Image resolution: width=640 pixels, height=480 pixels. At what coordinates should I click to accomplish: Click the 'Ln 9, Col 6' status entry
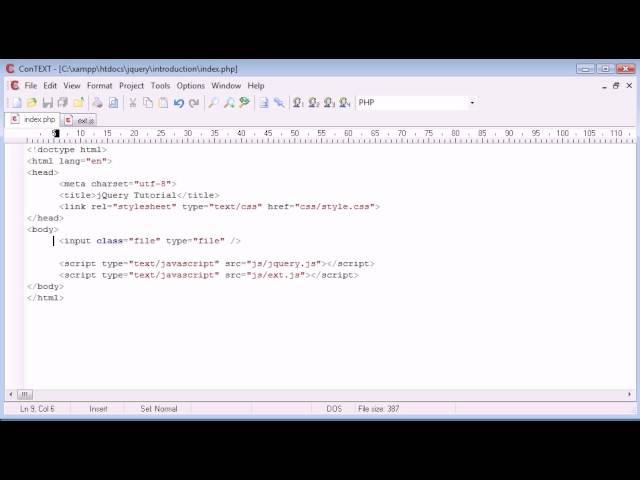37,409
